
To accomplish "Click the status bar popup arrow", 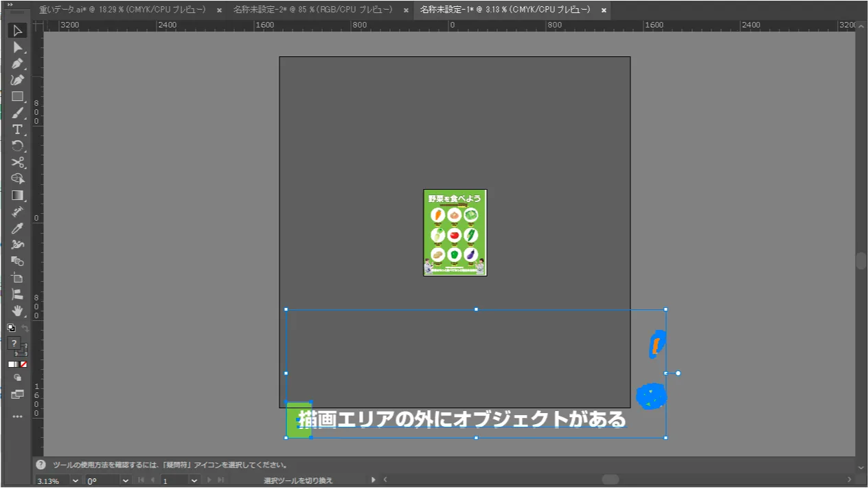I will click(x=374, y=480).
